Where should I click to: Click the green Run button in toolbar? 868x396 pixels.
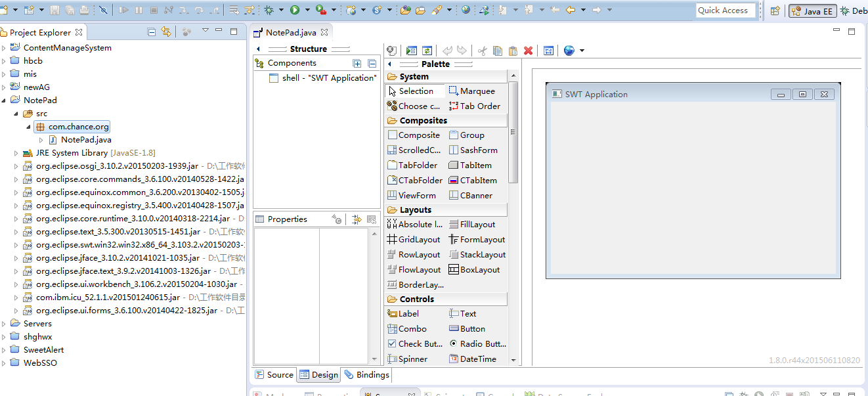click(x=295, y=10)
